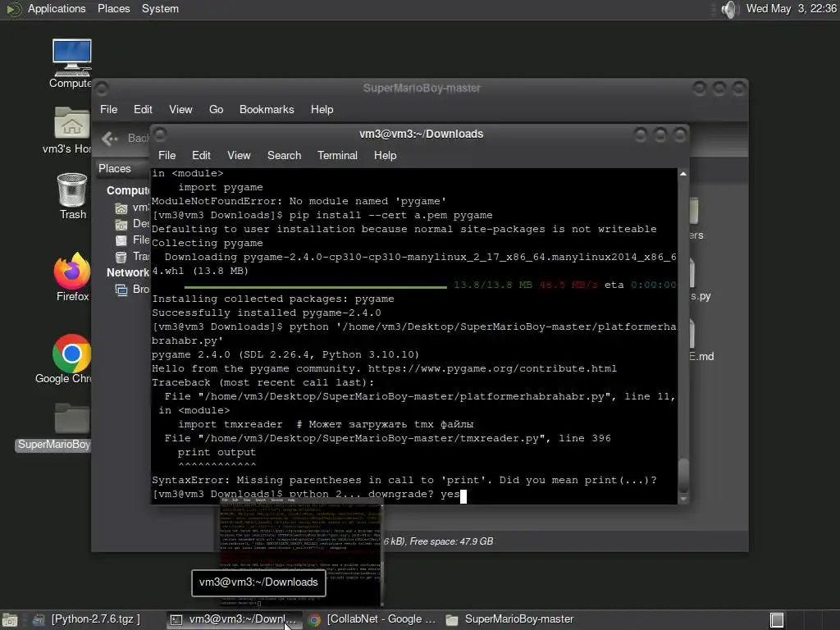Switch to Python-2.7.6.tgz taskbar window
The image size is (840, 630).
tap(87, 619)
